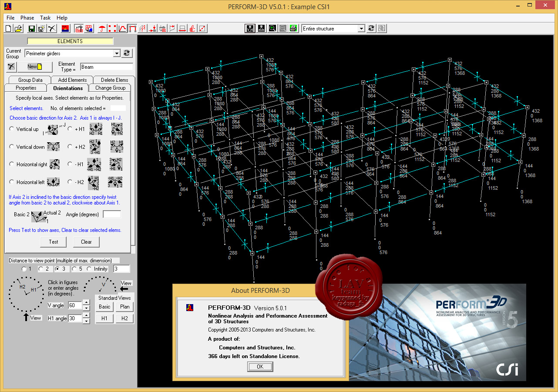Click the red building frame modeling icon

[x=79, y=29]
